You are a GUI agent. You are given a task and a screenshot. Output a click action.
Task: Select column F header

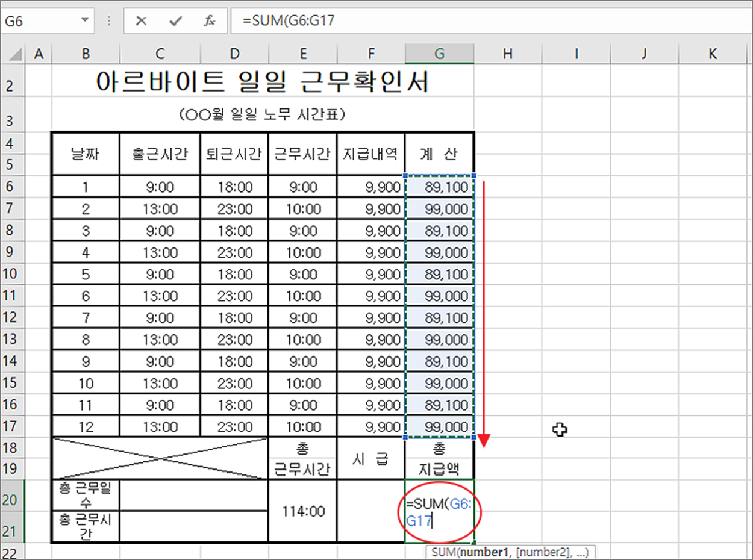click(x=371, y=54)
